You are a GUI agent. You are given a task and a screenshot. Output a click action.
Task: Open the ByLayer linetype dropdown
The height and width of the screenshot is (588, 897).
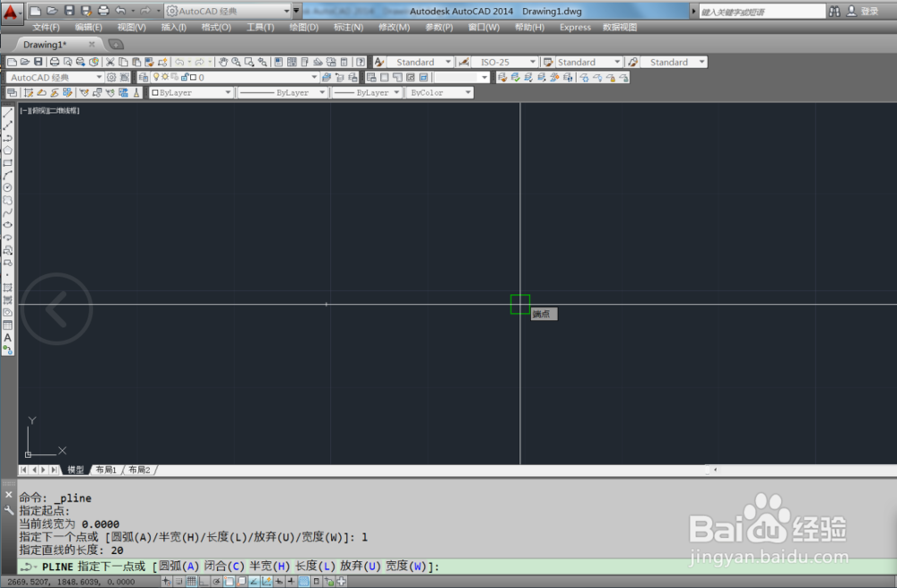(283, 92)
